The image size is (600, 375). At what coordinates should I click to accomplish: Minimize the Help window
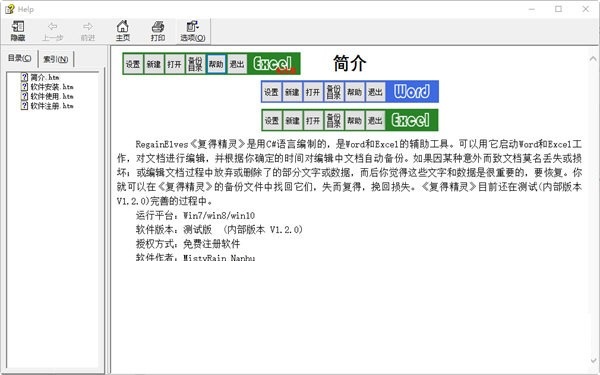pyautogui.click(x=532, y=9)
